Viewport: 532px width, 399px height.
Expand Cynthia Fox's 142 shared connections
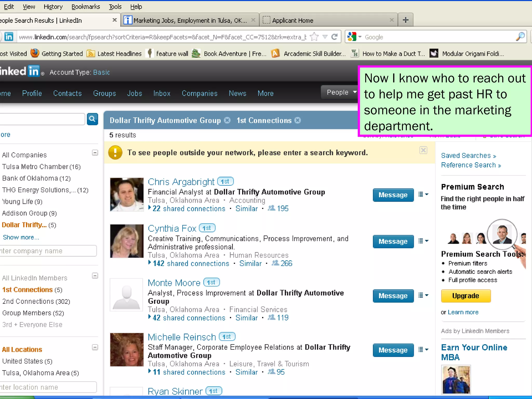coord(189,263)
